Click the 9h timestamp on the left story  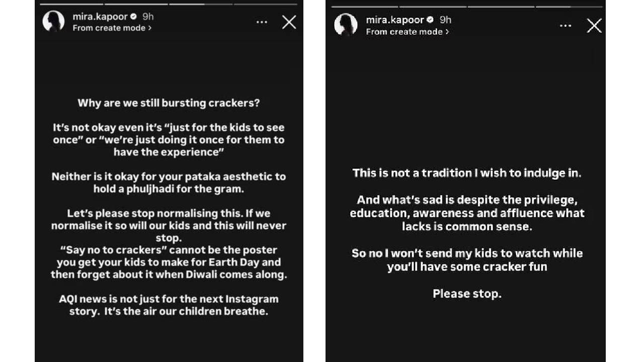148,17
